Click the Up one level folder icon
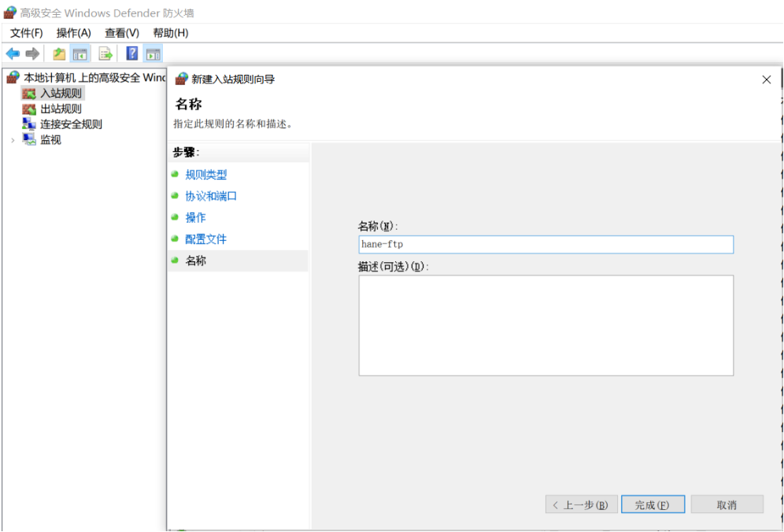Viewport: 784px width, 532px height. tap(59, 54)
